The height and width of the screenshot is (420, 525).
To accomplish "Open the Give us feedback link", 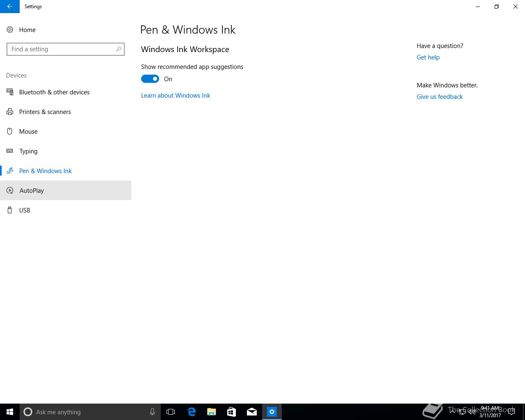I will (x=440, y=97).
